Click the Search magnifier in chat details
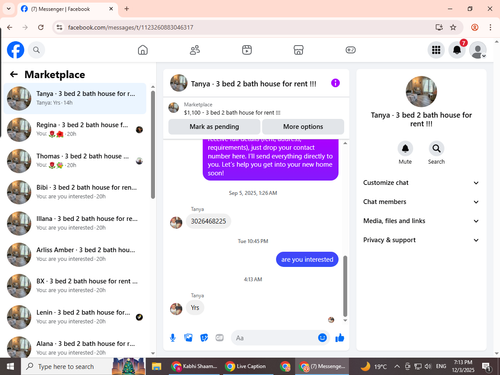500x375 pixels. [436, 148]
